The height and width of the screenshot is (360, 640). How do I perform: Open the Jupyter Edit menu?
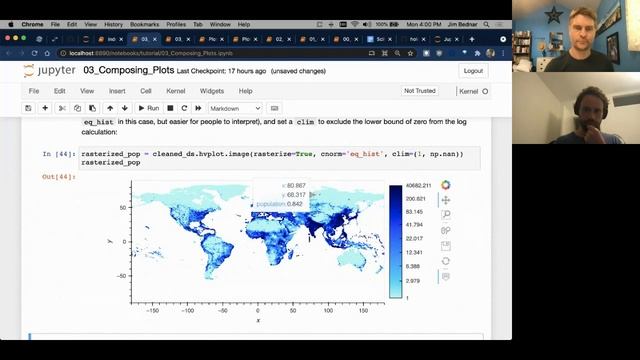pos(60,91)
